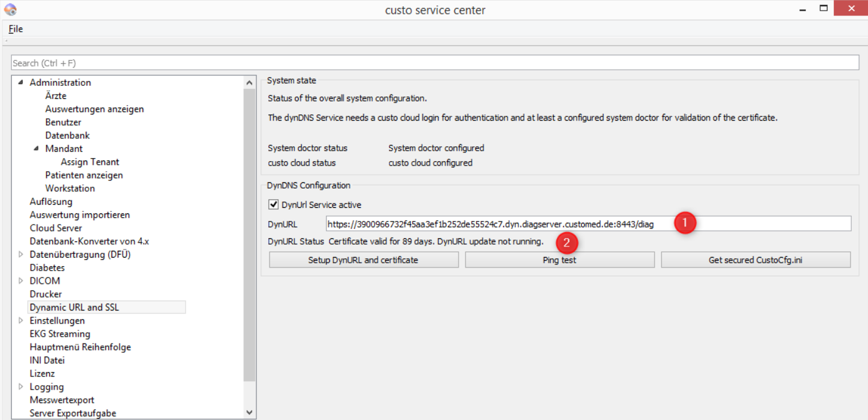
Task: Select Logging tree item
Action: [x=47, y=386]
